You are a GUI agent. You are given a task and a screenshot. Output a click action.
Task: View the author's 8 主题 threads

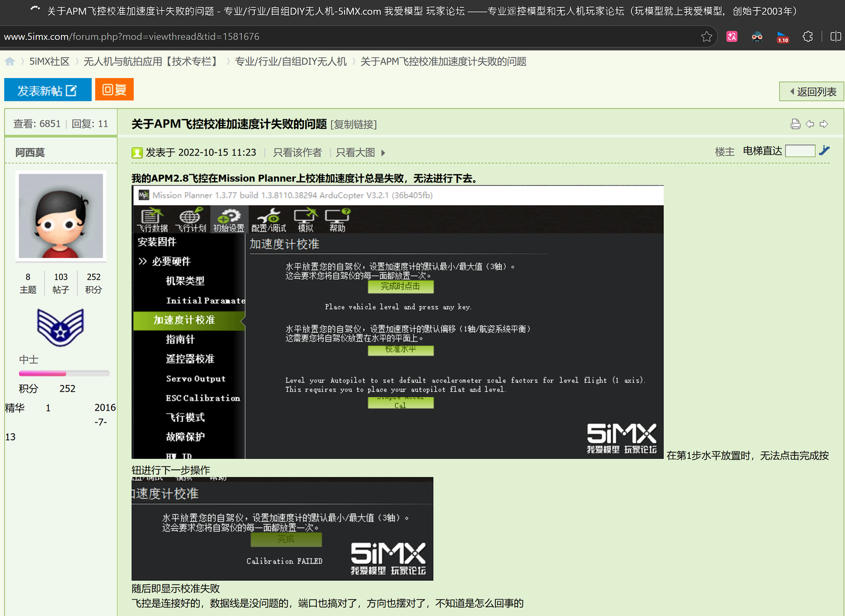pos(28,283)
